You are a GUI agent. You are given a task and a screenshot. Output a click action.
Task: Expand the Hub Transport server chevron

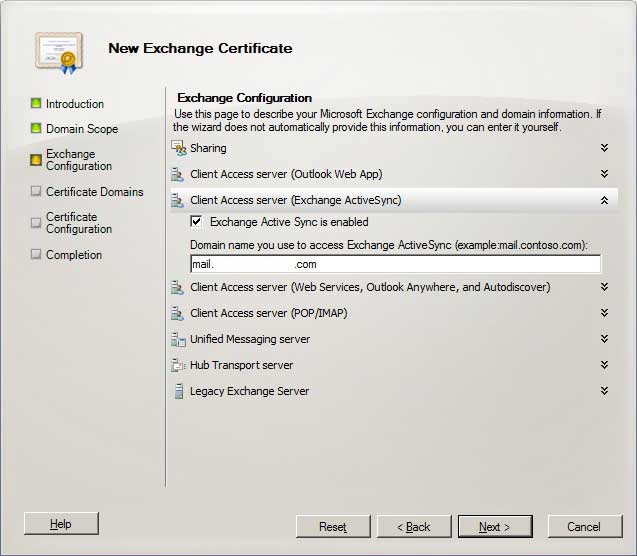click(604, 365)
